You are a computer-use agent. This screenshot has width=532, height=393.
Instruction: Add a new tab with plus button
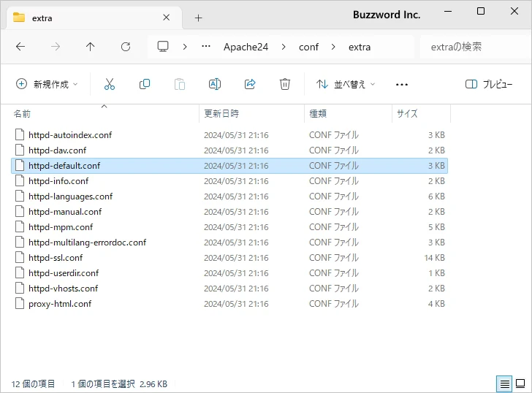(x=198, y=18)
